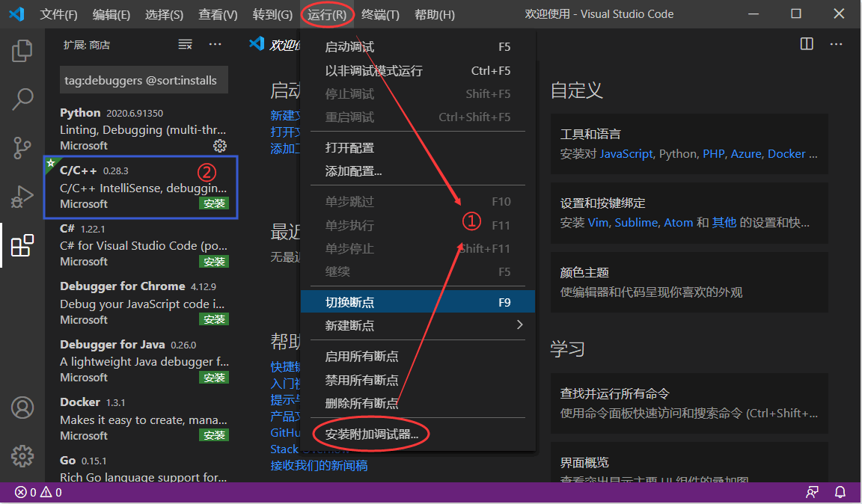Install the C# extension with 安装 button
862x504 pixels.
click(x=215, y=262)
